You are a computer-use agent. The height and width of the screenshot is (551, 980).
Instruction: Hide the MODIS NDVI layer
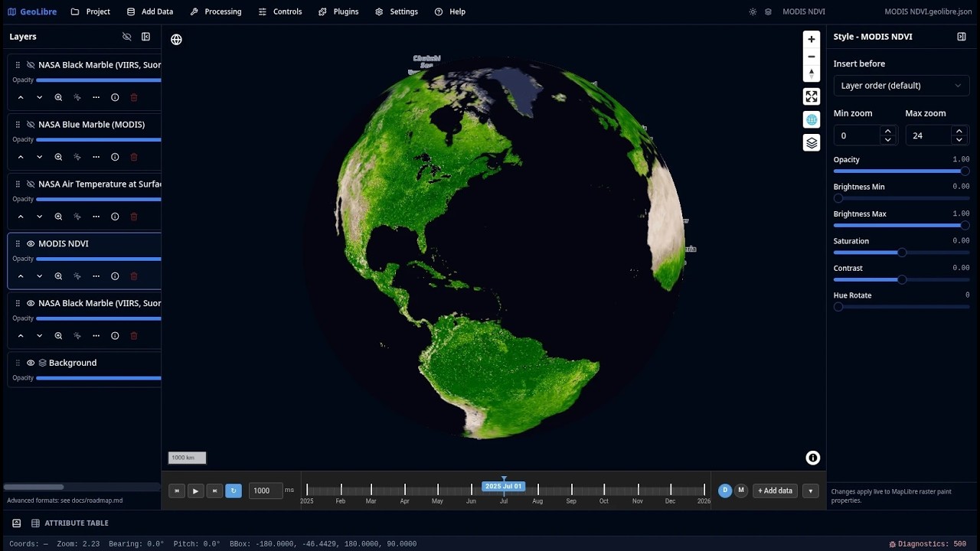pyautogui.click(x=31, y=243)
